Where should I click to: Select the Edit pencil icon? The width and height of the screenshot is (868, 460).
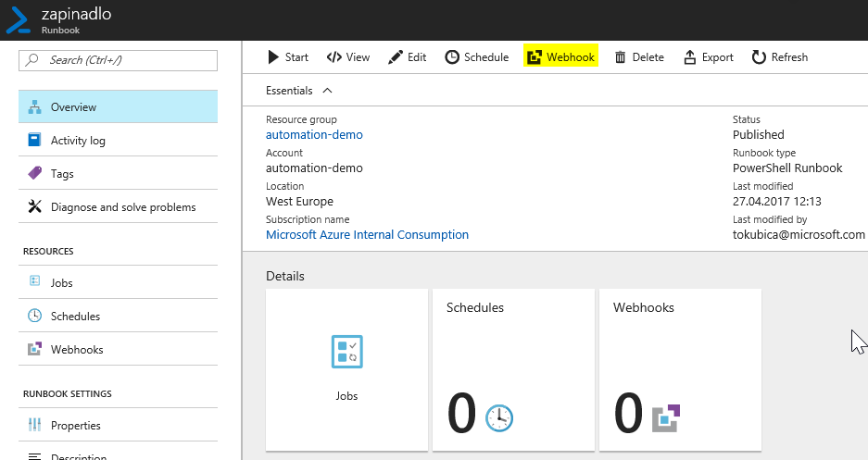[396, 57]
